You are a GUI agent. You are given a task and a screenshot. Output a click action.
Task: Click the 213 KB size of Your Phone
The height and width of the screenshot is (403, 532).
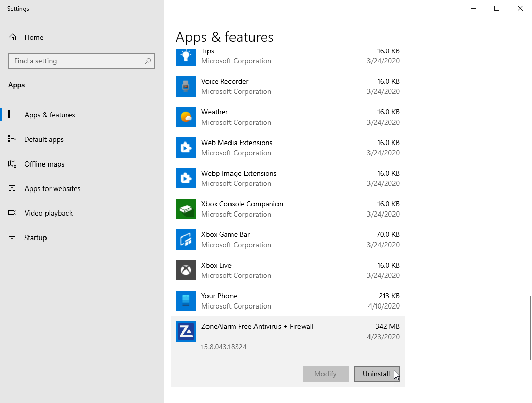[x=389, y=296]
